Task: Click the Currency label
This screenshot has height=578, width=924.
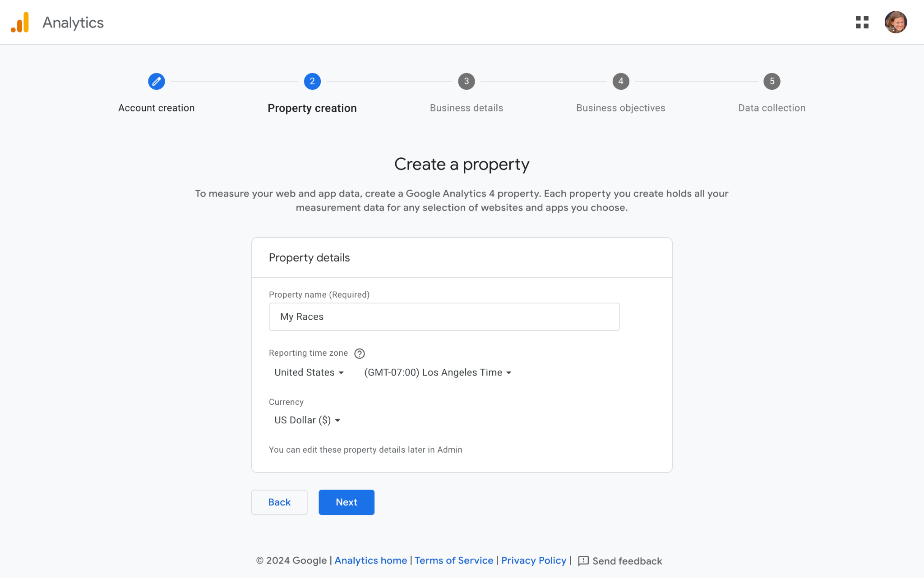Action: pyautogui.click(x=286, y=402)
